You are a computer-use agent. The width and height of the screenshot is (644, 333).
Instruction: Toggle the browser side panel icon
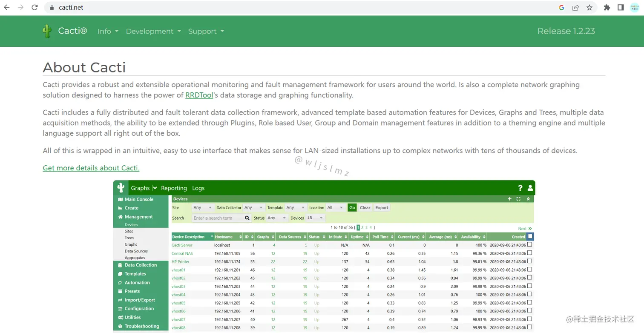(621, 7)
